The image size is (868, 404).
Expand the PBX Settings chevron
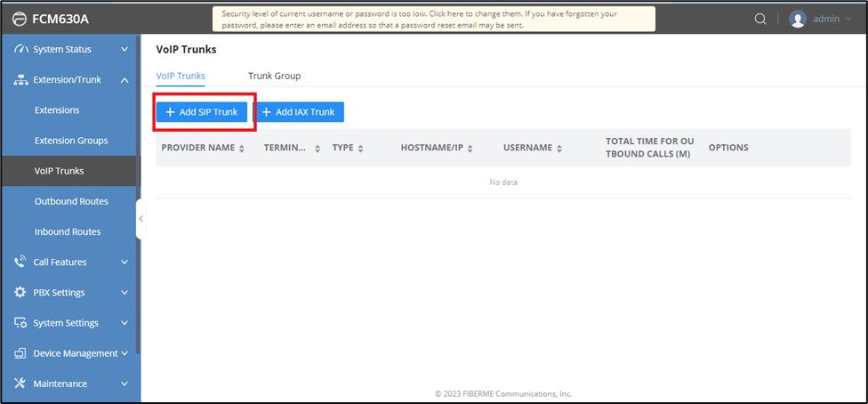click(125, 293)
